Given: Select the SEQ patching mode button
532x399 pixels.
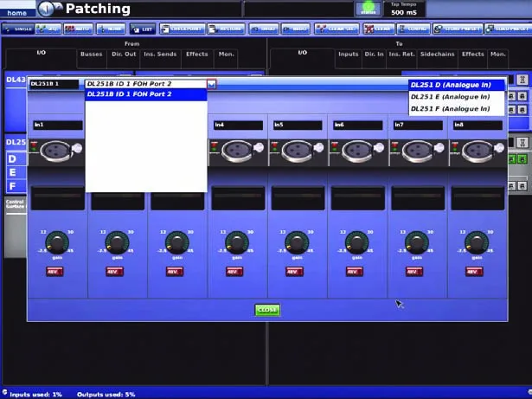Looking at the screenshot, I should point(48,29).
